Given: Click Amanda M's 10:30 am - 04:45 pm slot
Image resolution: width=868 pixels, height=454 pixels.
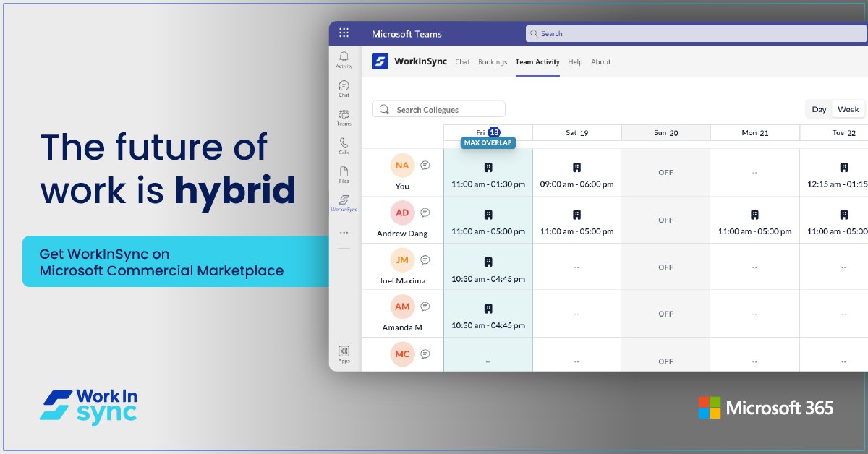Looking at the screenshot, I should click(x=488, y=326).
